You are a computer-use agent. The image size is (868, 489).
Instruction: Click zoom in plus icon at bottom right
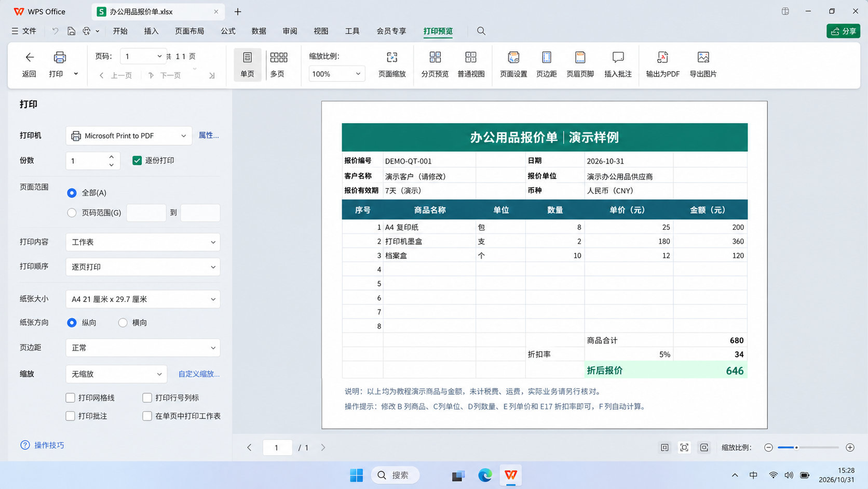[x=850, y=447]
